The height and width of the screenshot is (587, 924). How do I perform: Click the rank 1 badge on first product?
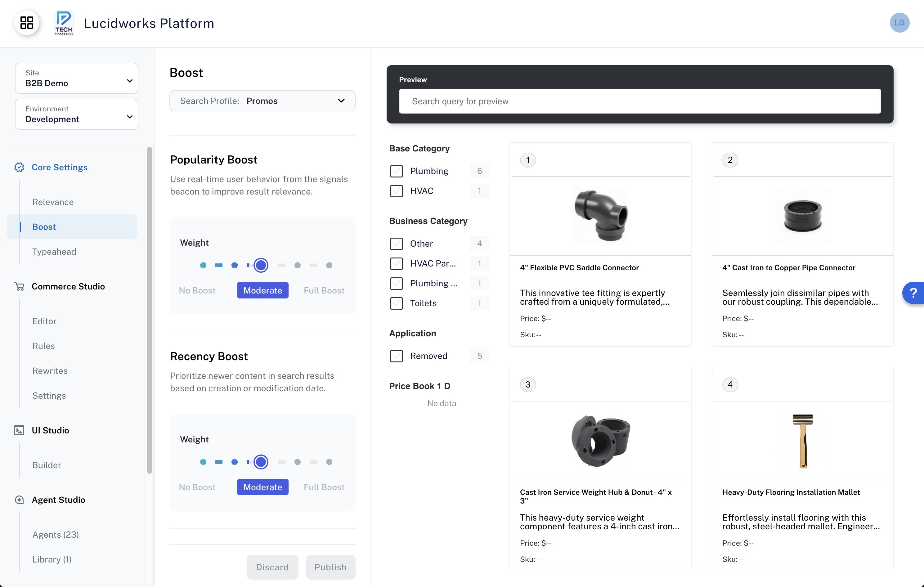[528, 160]
